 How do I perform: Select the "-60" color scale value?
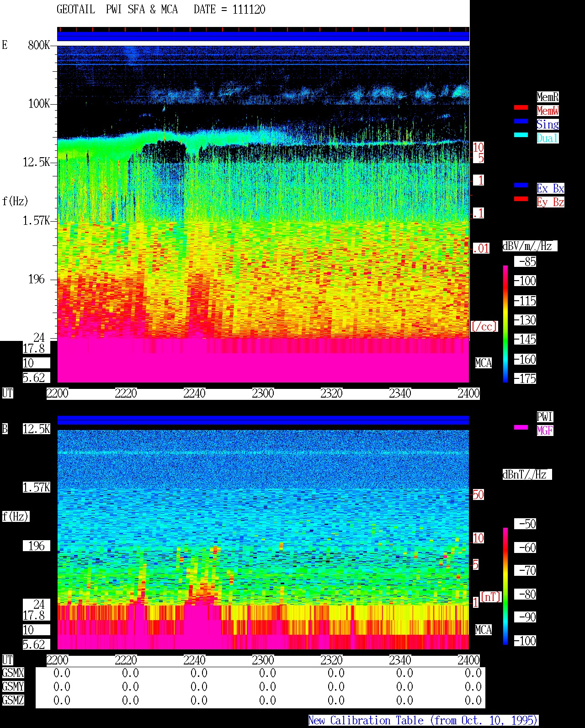525,547
